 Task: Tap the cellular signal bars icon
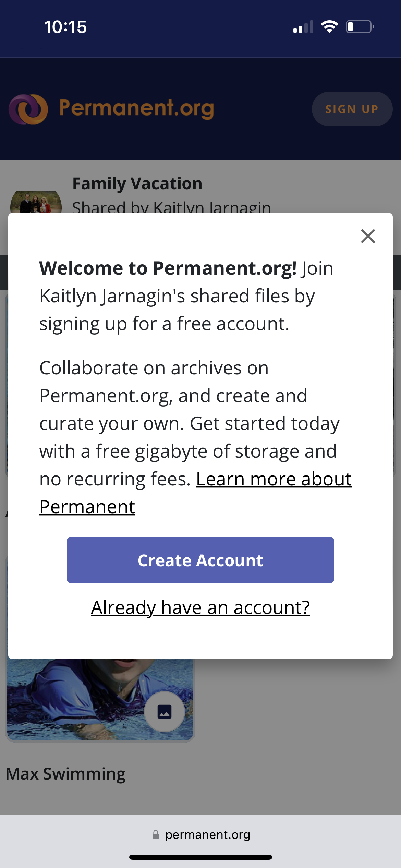click(303, 27)
